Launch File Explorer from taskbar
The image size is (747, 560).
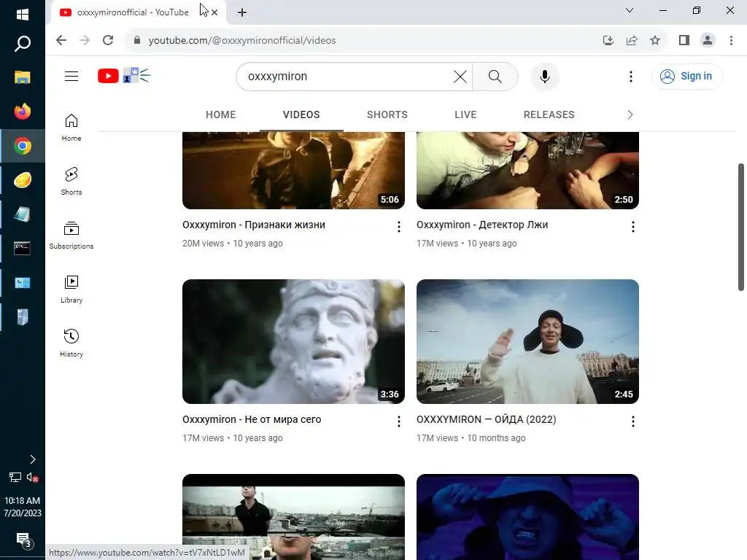pos(23,77)
